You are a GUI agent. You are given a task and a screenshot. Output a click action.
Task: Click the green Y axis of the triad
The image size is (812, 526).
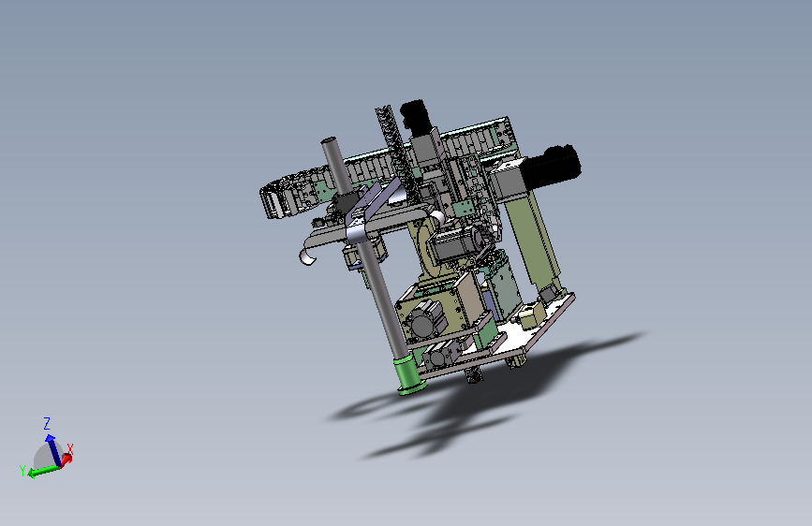click(44, 471)
